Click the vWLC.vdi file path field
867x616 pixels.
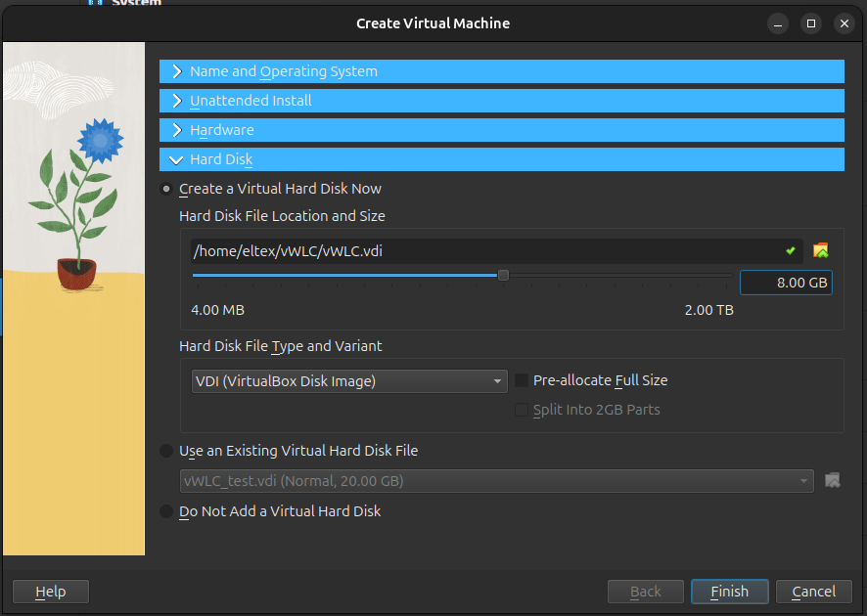(x=484, y=251)
